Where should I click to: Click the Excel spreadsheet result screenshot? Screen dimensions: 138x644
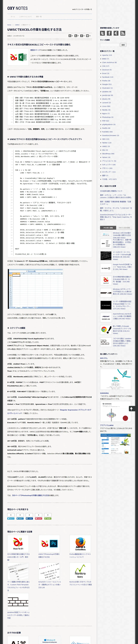(x=35, y=289)
